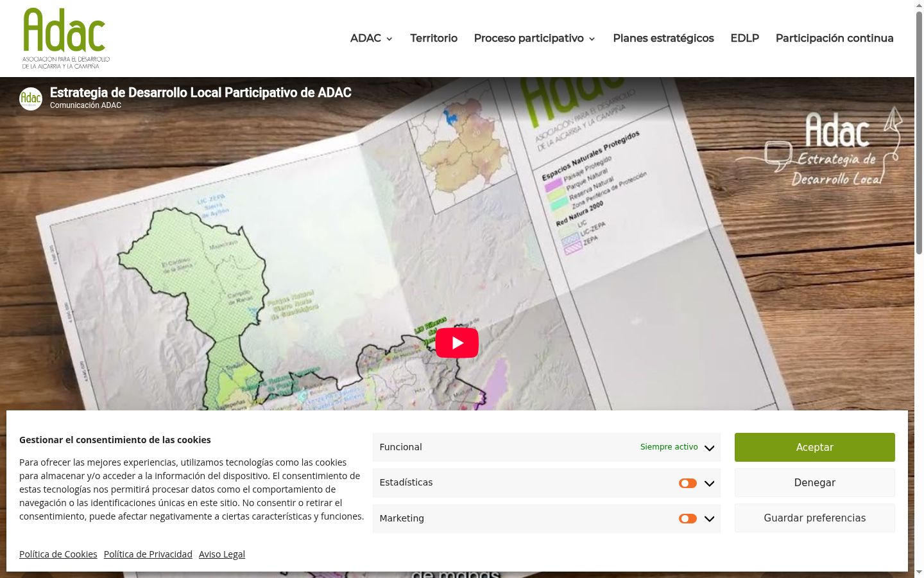Image resolution: width=924 pixels, height=578 pixels.
Task: Click the Comunicación ADAC channel name
Action: [x=85, y=105]
